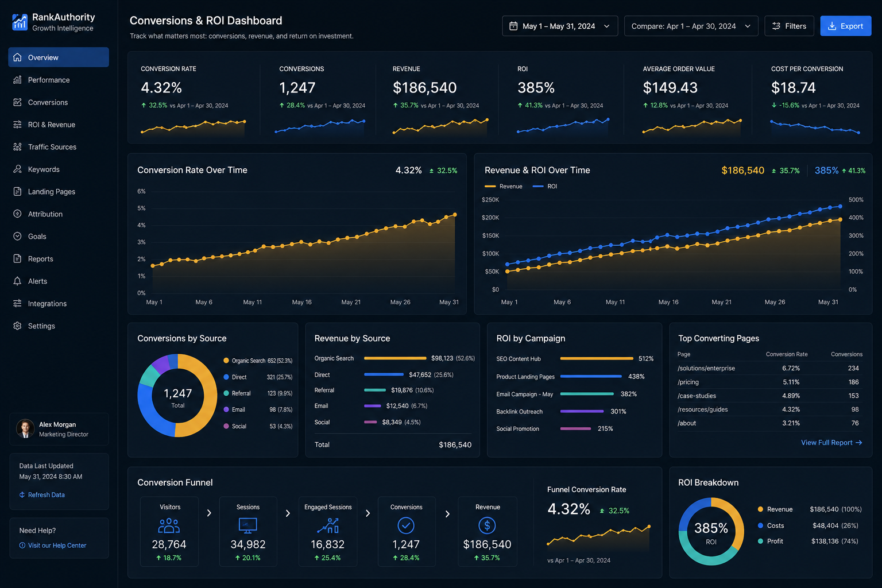This screenshot has width=882, height=588.
Task: Click the Cost Per Conversion $18.74 value
Action: coord(793,88)
